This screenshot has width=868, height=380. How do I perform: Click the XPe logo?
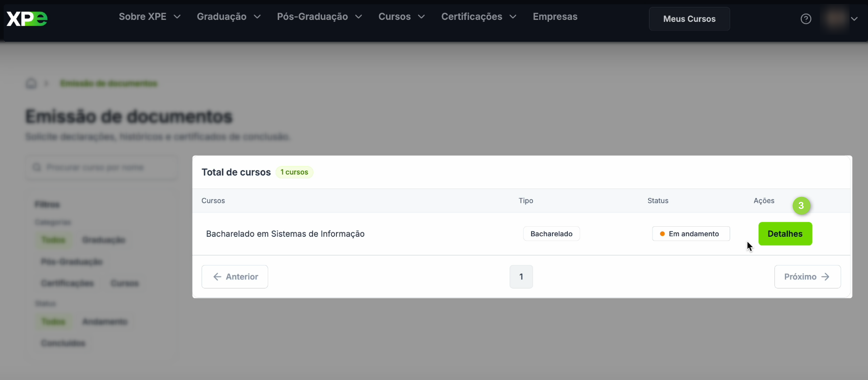[27, 18]
